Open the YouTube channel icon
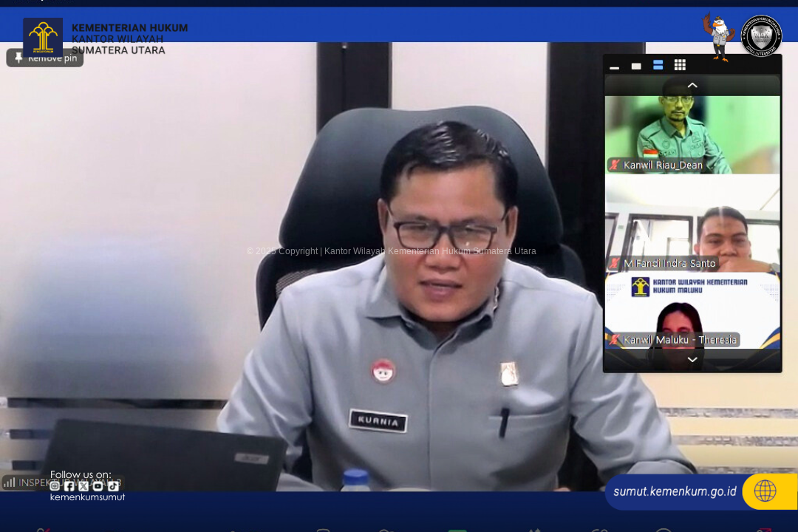798x532 pixels. pos(98,486)
